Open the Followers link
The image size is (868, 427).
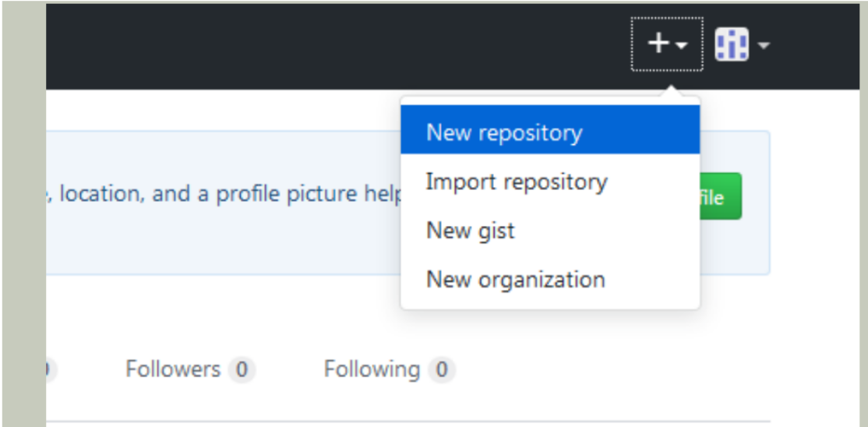173,369
